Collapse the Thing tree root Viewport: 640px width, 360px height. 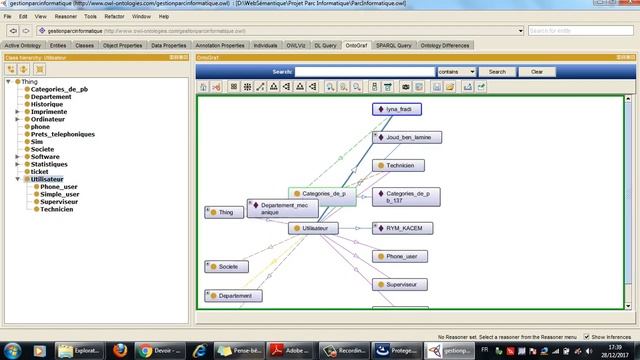[x=9, y=82]
